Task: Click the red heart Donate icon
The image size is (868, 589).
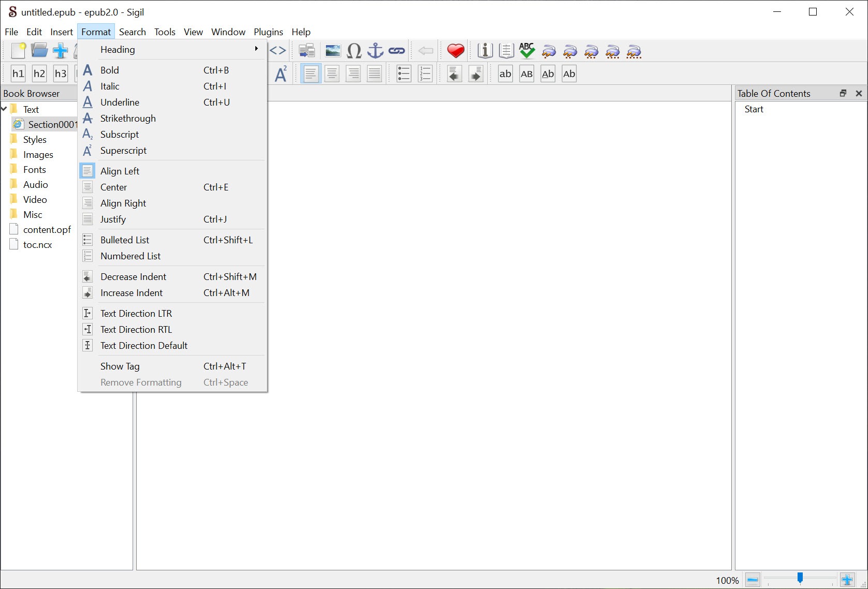Action: (455, 51)
